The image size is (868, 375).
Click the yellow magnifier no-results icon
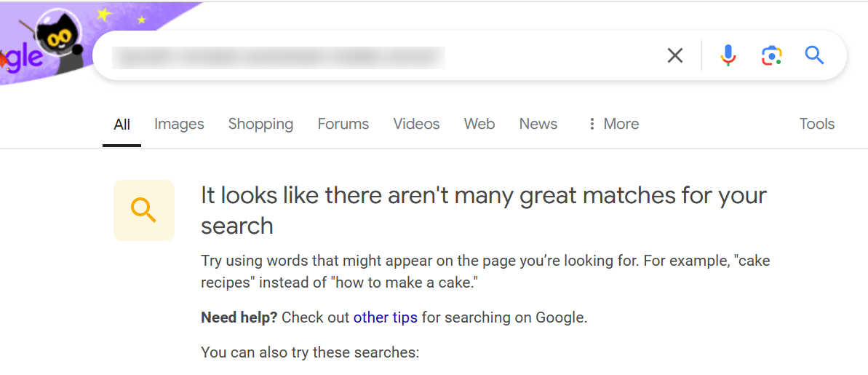pyautogui.click(x=144, y=210)
